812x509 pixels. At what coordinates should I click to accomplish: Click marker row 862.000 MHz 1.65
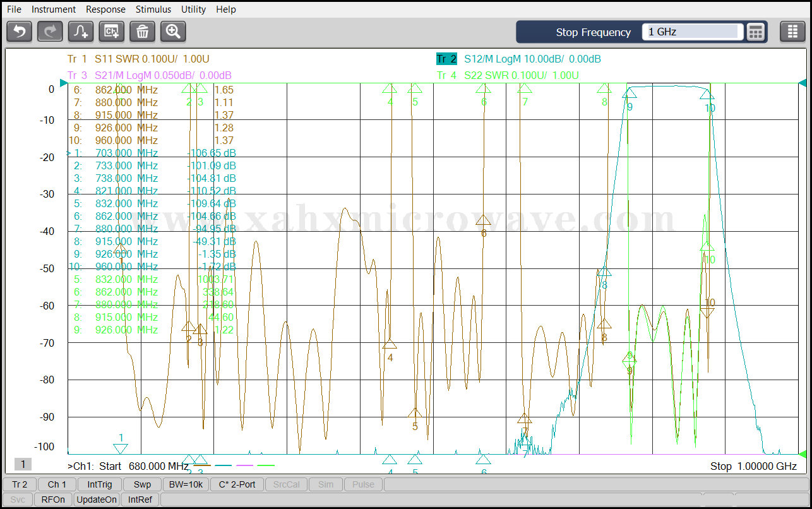[153, 90]
